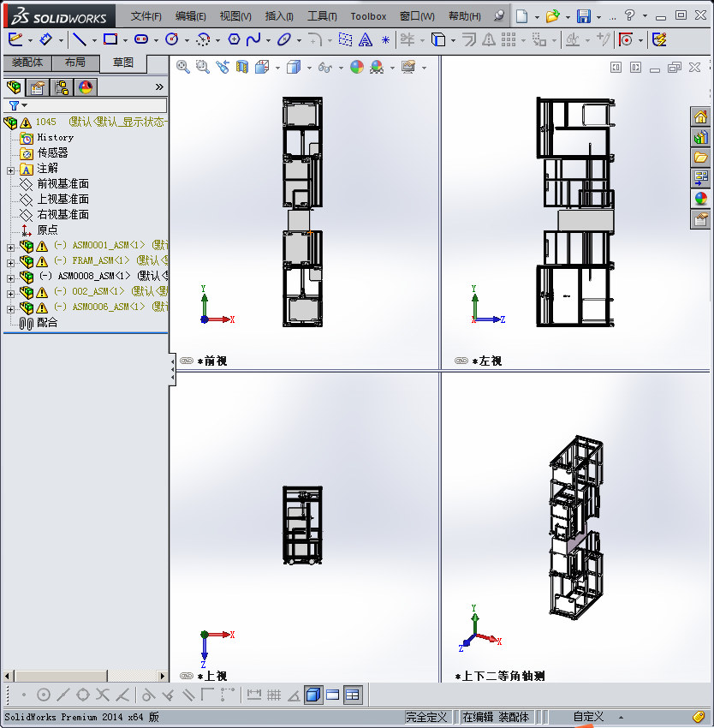Image resolution: width=714 pixels, height=728 pixels.
Task: Select the Corner Rectangle sketch tool
Action: pyautogui.click(x=110, y=40)
